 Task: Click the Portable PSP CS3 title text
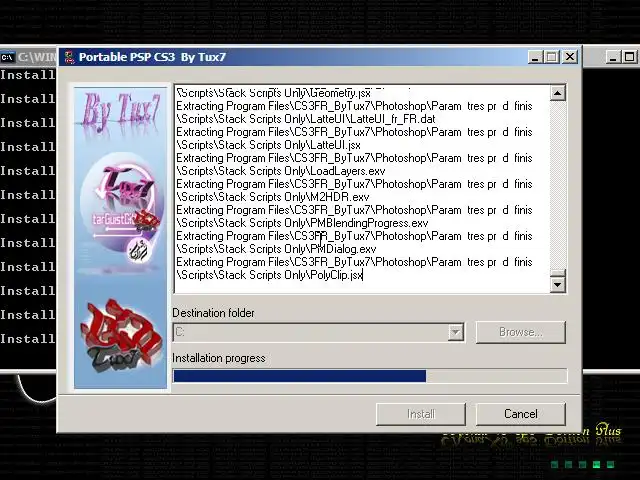click(x=152, y=57)
